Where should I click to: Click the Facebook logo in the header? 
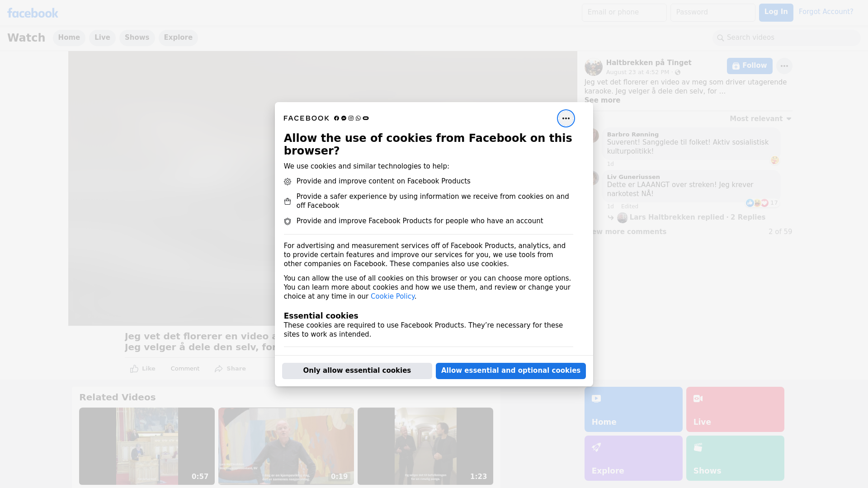[x=33, y=13]
